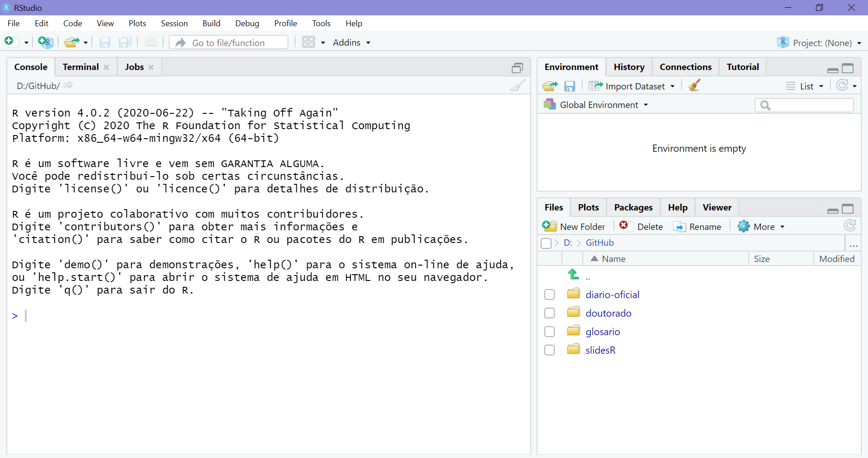Click the Open File folder icon
Image resolution: width=868 pixels, height=458 pixels.
click(x=71, y=42)
